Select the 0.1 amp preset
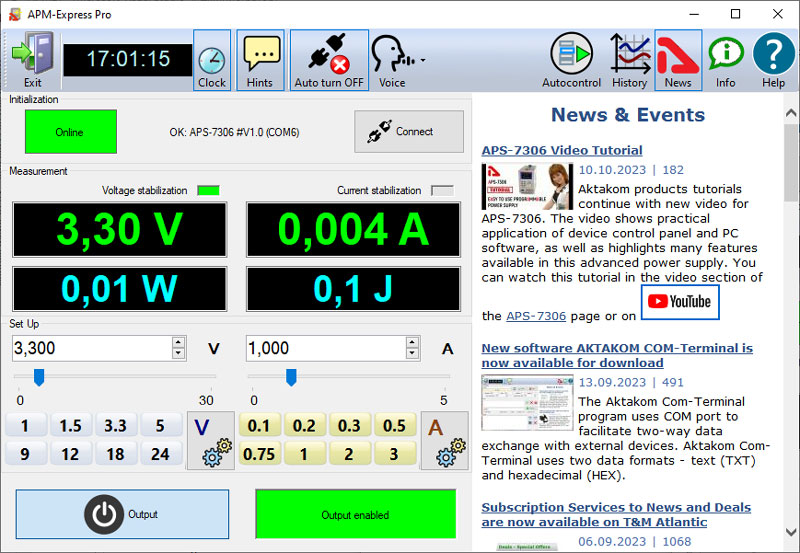Screen dimensions: 800x553 tap(259, 425)
